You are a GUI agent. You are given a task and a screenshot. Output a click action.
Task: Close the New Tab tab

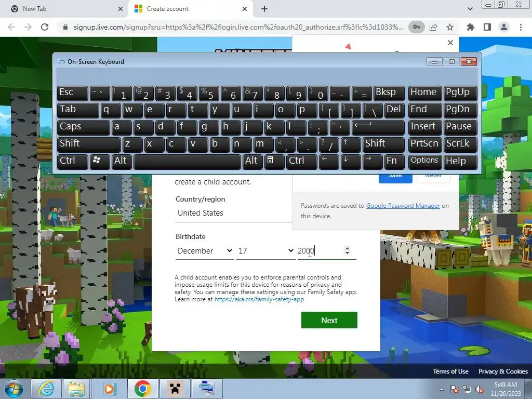coord(121,9)
